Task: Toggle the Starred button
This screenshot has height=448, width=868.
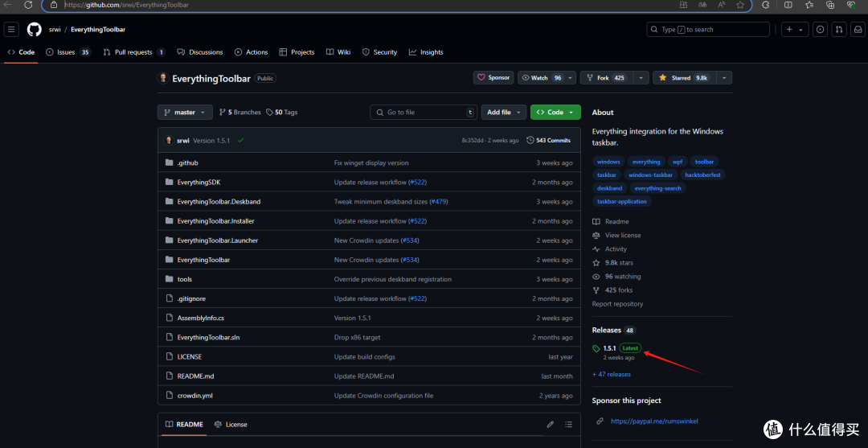Action: [x=684, y=78]
